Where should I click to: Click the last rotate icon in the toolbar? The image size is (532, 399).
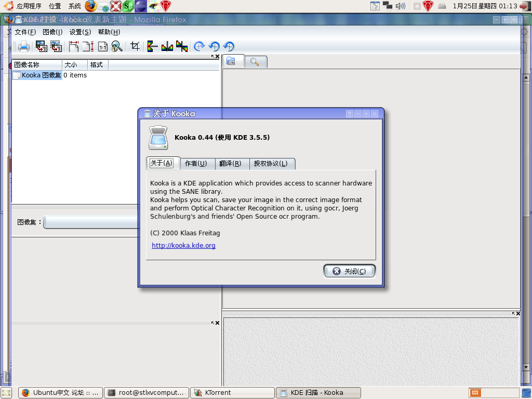click(x=229, y=46)
